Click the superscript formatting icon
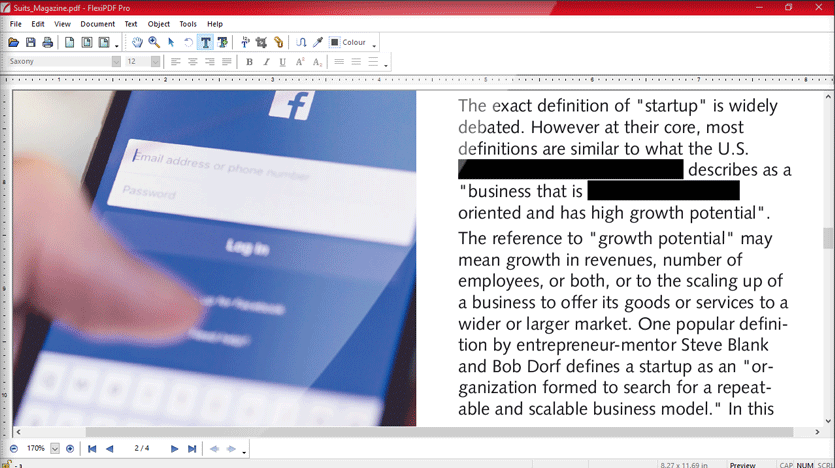The width and height of the screenshot is (835, 468). tap(300, 62)
